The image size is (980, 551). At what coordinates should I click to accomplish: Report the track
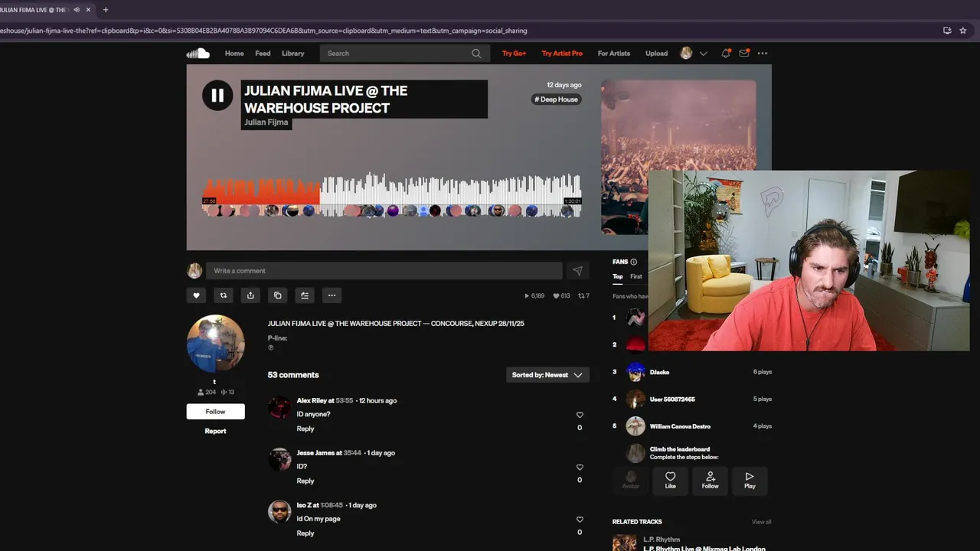point(215,431)
